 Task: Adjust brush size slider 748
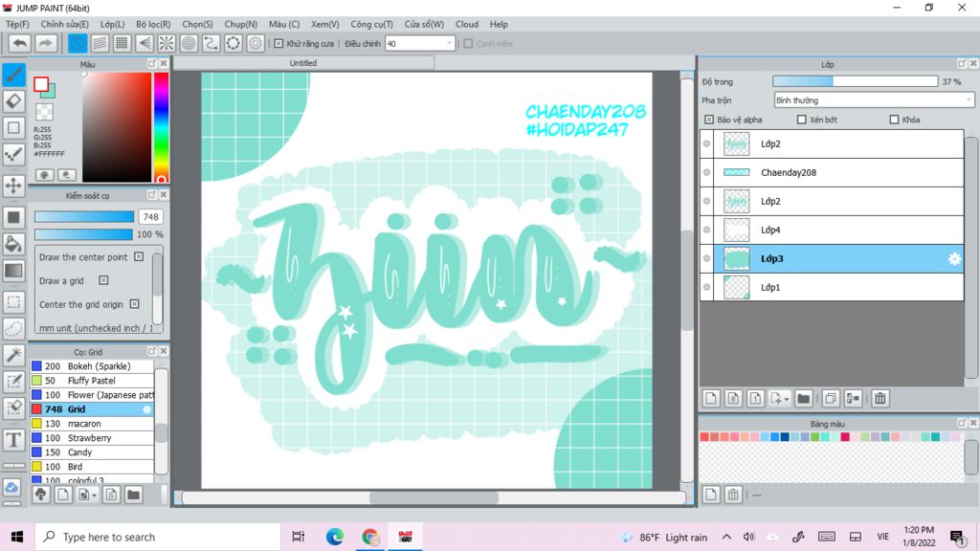tap(84, 217)
